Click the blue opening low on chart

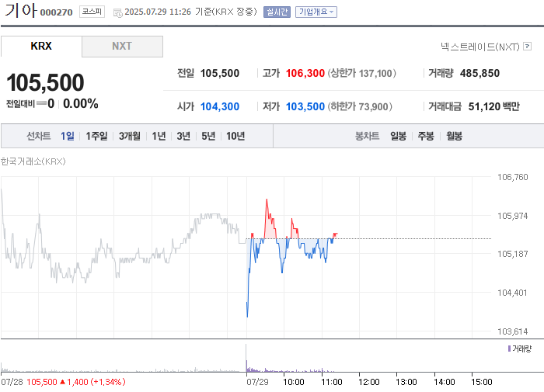[x=247, y=315]
